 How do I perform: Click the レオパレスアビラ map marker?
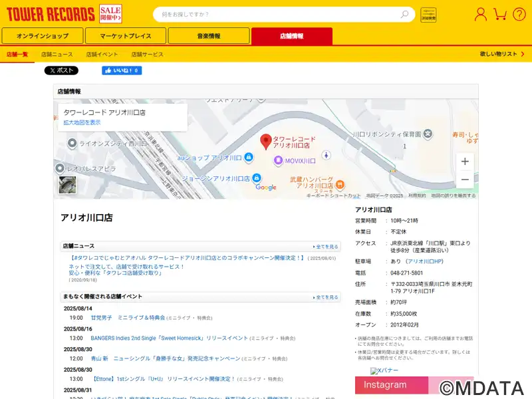click(60, 168)
